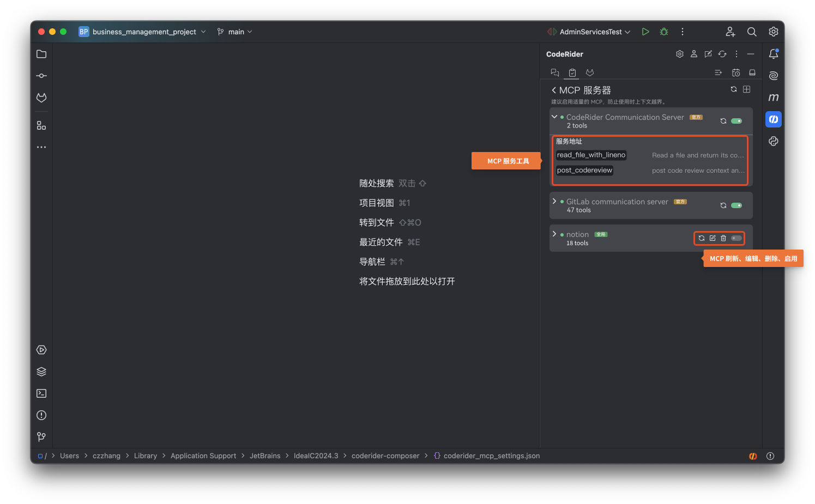Open CodeRider panel settings gear
The width and height of the screenshot is (815, 504).
[680, 54]
